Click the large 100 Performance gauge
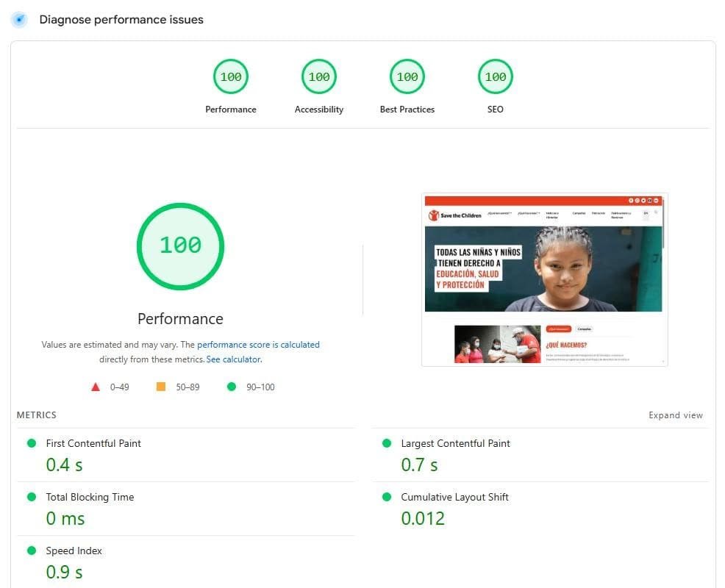The image size is (725, 588). pos(180,246)
